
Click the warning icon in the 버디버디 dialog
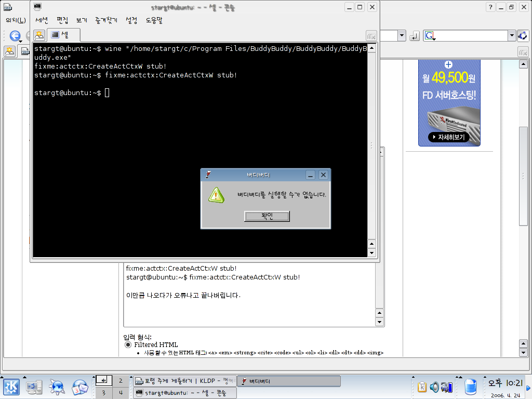(x=216, y=195)
